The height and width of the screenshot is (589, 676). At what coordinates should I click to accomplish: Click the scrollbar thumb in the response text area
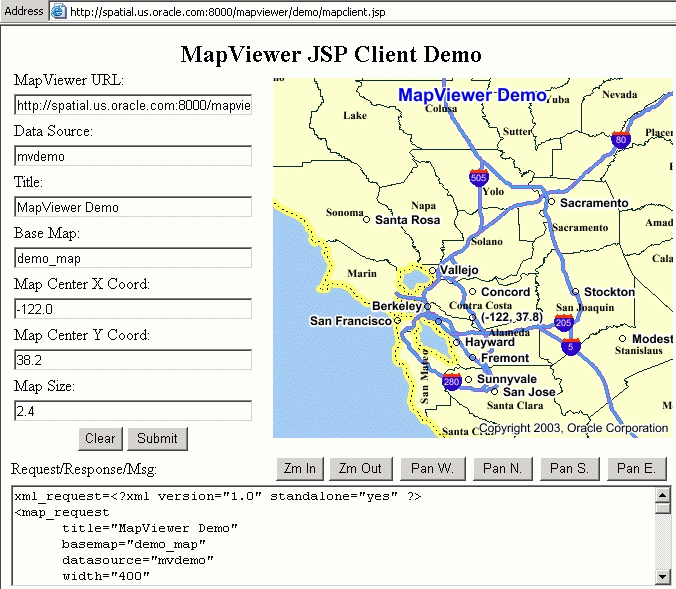(x=663, y=508)
